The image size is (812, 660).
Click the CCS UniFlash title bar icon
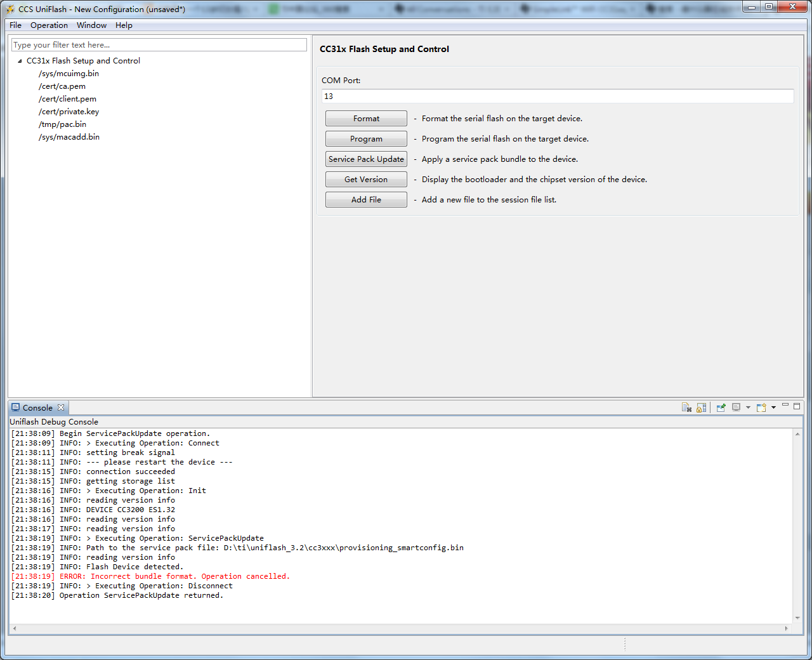[10, 9]
